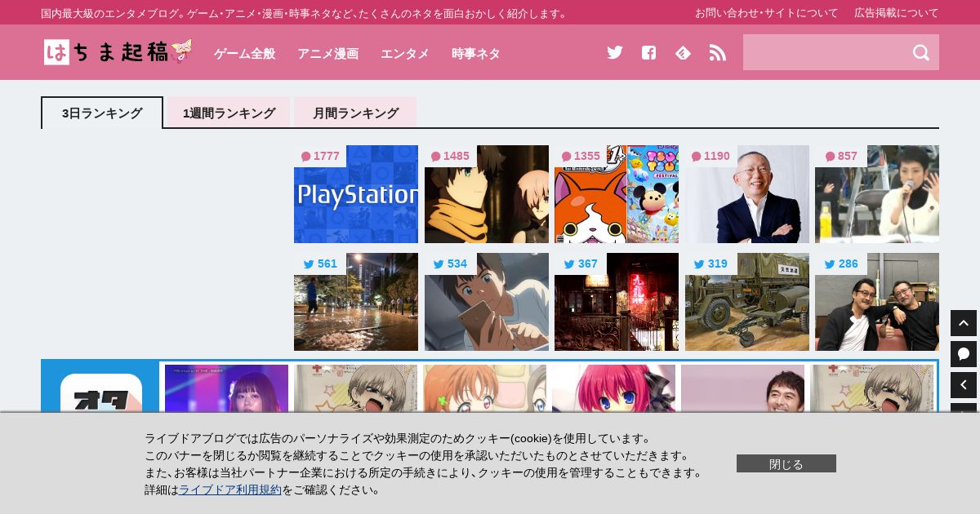
Task: Click the オタ app icon in blue banner
Action: (101, 393)
